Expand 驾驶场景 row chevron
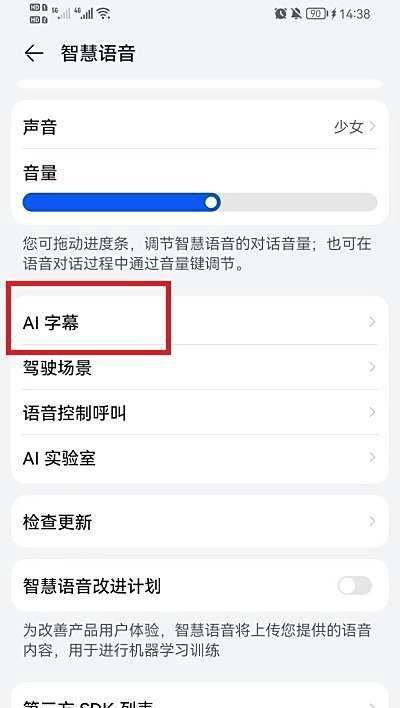The image size is (400, 708). 372,368
